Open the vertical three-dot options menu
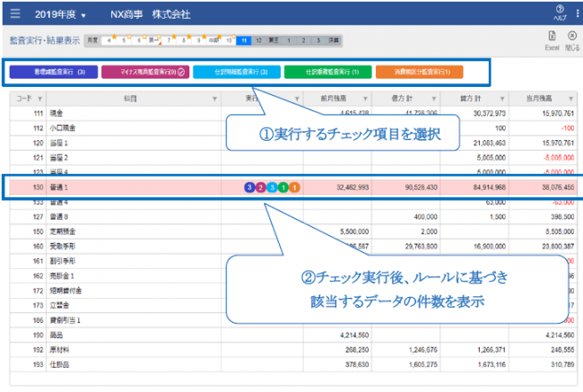Image resolution: width=583 pixels, height=392 pixels. (x=577, y=13)
